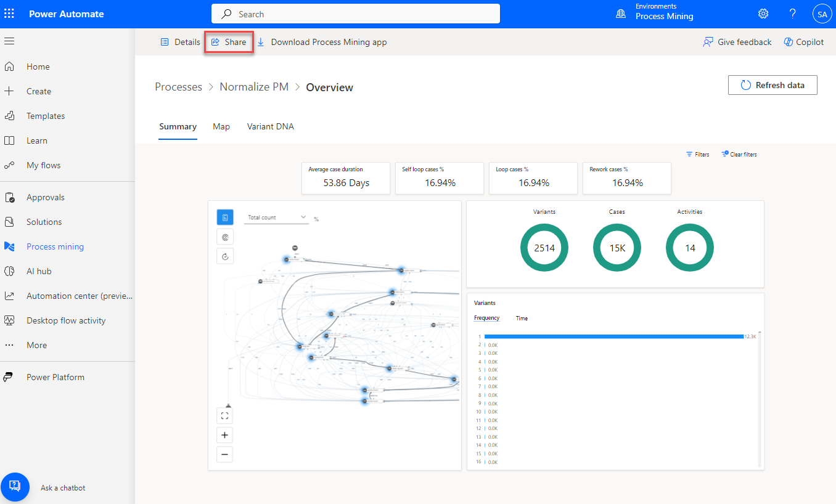The image size is (836, 504).
Task: Open Details in the command bar
Action: pyautogui.click(x=180, y=42)
